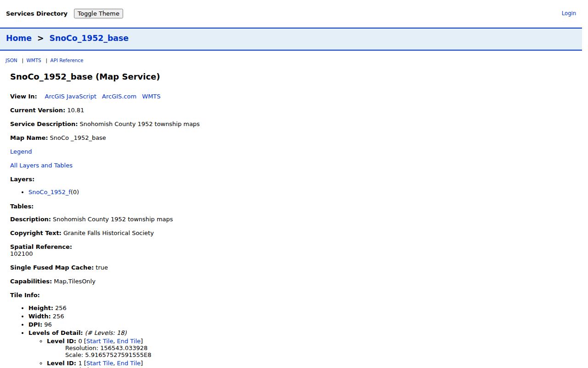
Task: Open Start Tile for Level ID 0
Action: pos(100,341)
